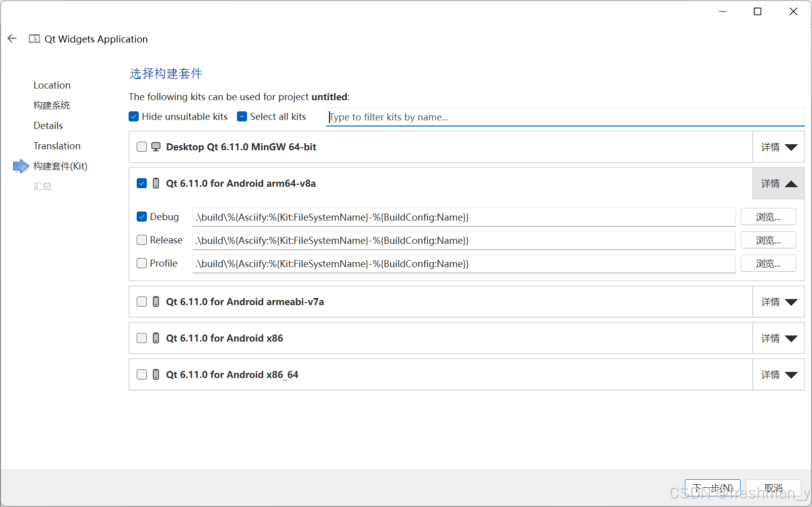Click the Qt 6.11.0 for Android x86_64 label
812x507 pixels.
tap(232, 374)
